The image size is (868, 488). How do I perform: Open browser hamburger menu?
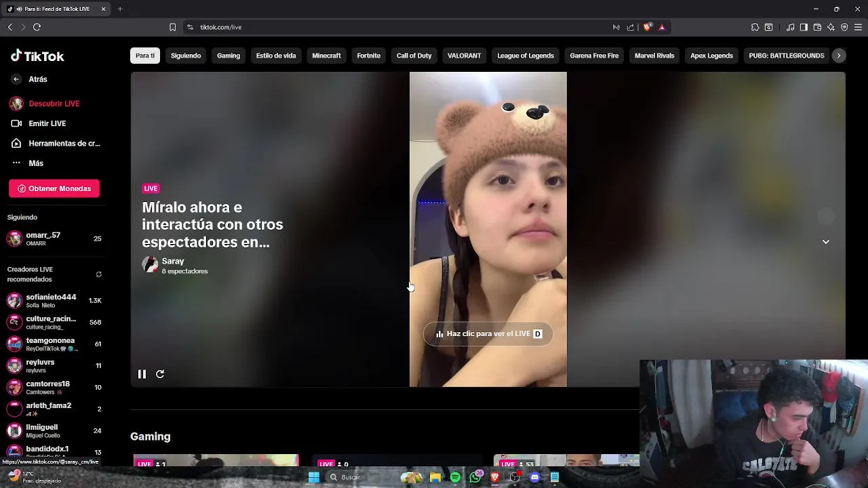[x=858, y=27]
